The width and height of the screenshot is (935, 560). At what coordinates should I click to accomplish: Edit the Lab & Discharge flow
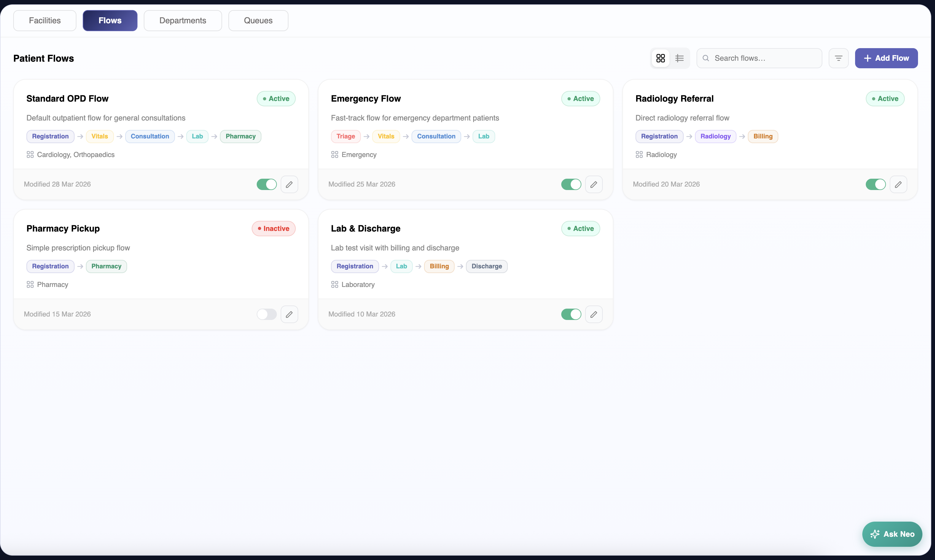594,314
